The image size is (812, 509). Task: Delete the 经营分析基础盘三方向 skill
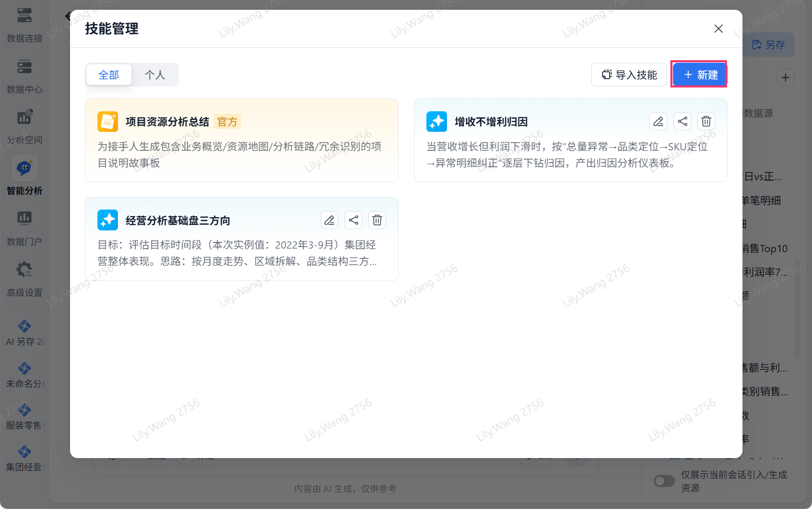coord(377,220)
